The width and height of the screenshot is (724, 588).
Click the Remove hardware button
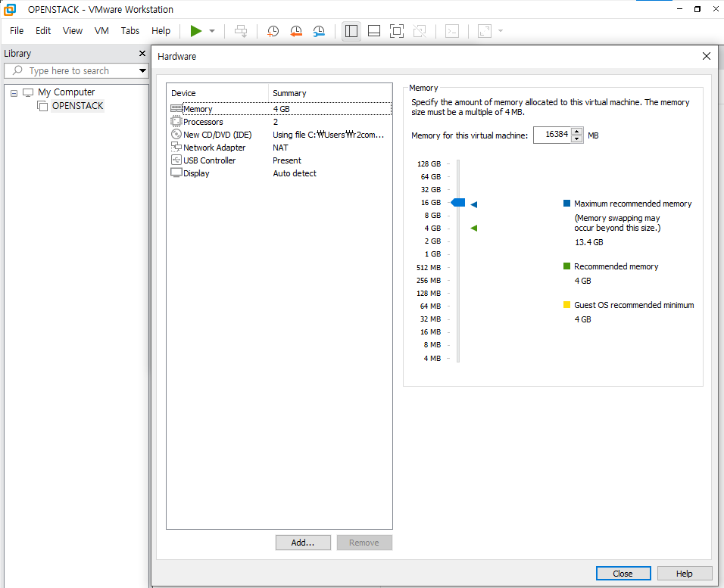click(364, 543)
